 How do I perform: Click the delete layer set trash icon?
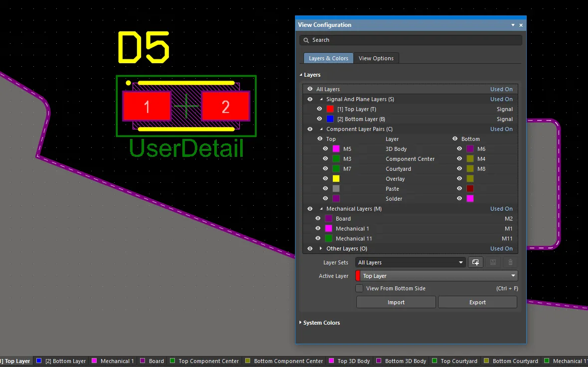tap(510, 262)
